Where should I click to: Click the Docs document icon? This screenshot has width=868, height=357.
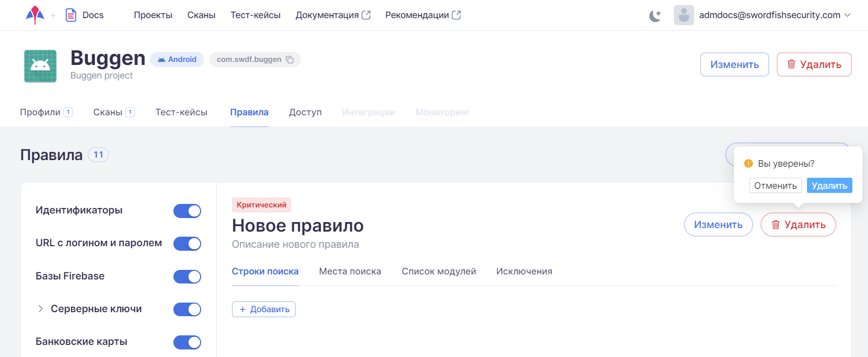71,15
